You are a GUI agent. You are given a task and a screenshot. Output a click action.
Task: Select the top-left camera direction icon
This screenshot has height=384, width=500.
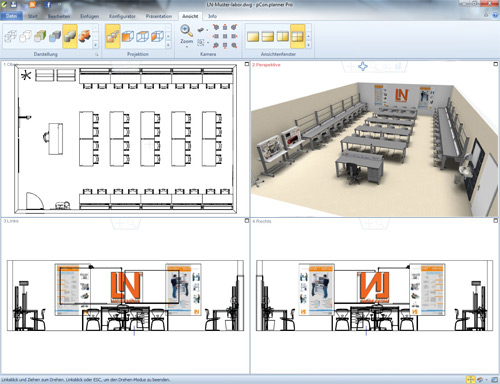coord(216,27)
